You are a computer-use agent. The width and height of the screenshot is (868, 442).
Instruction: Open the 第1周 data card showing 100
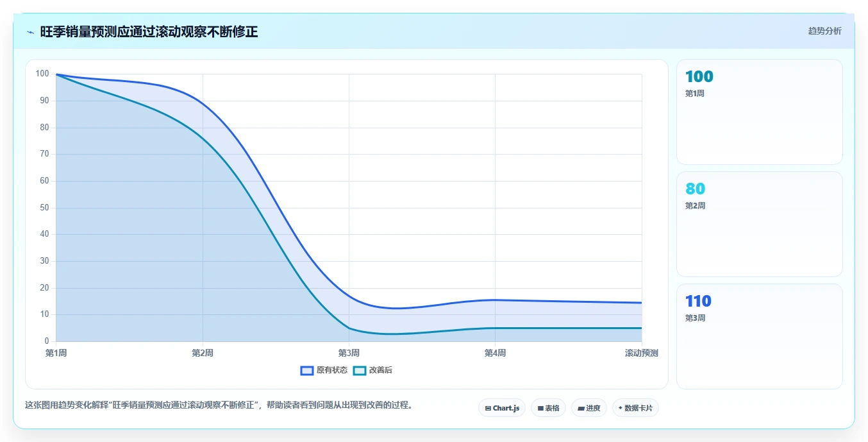point(760,112)
